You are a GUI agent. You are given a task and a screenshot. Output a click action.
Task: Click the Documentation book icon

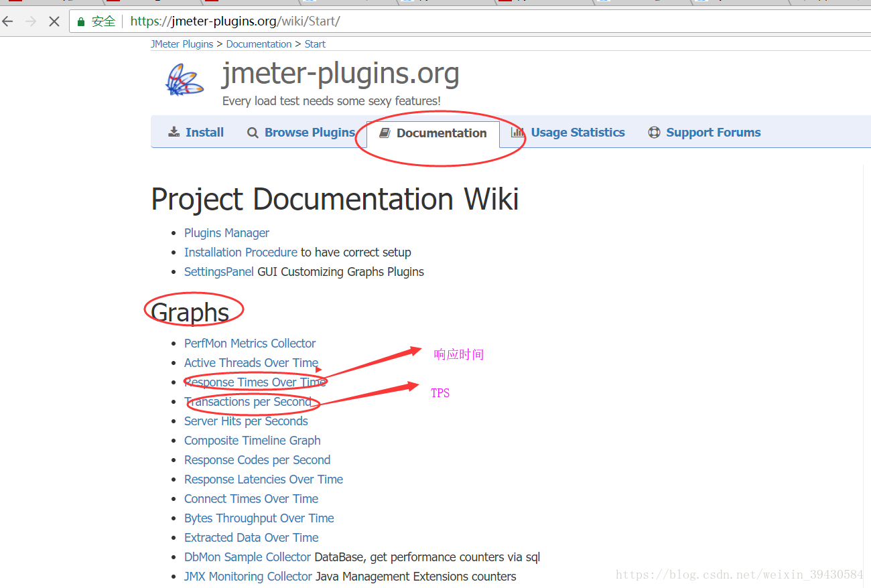pos(385,133)
